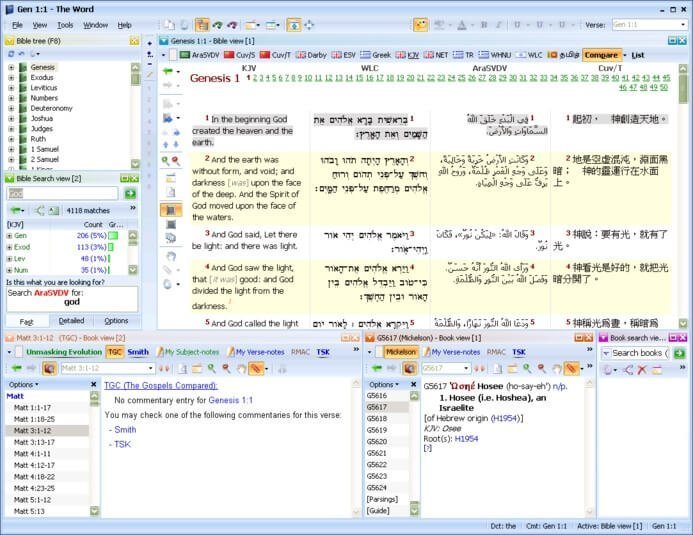Click zoom-out magnifier in Bible view side toolbar
The width and height of the screenshot is (693, 535).
tap(176, 161)
